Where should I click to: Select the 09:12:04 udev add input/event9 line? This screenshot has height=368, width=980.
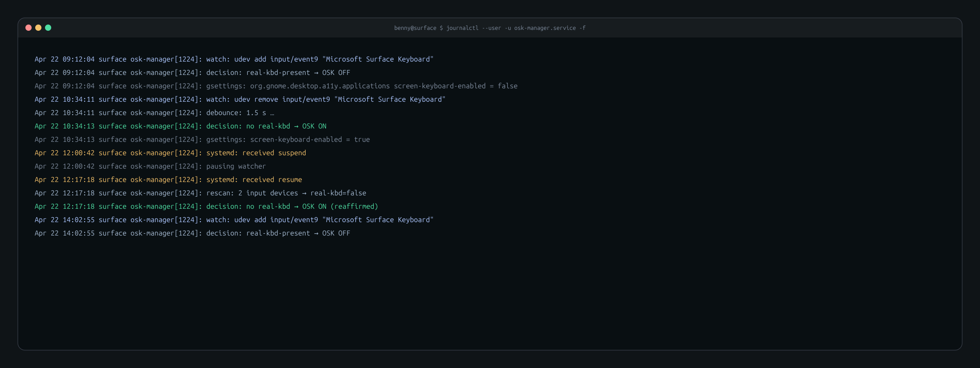[234, 59]
